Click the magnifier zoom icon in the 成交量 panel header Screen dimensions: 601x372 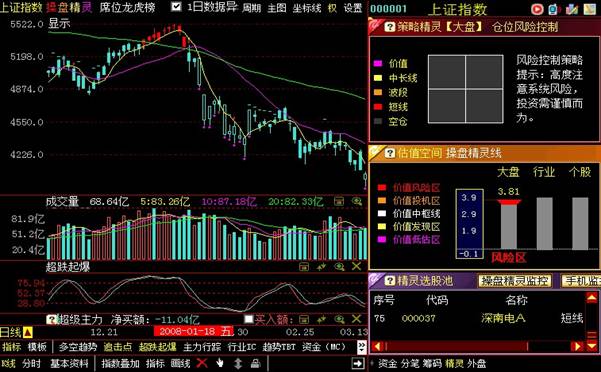[357, 202]
